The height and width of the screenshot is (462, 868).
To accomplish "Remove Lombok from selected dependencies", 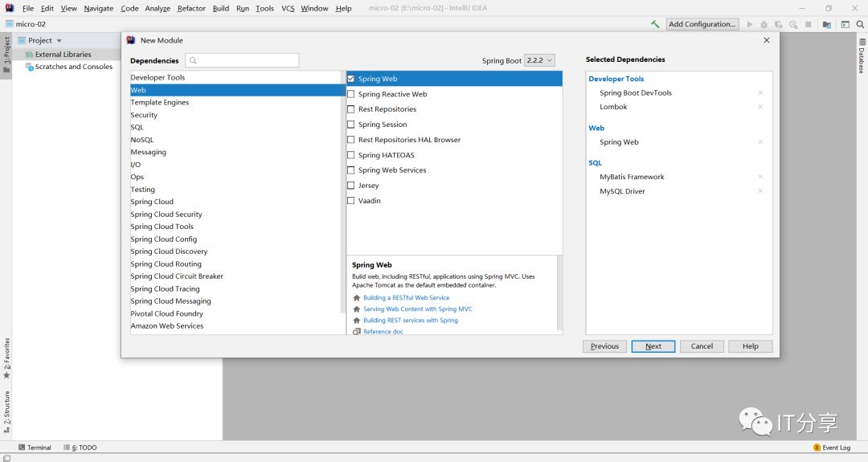I will tap(760, 107).
